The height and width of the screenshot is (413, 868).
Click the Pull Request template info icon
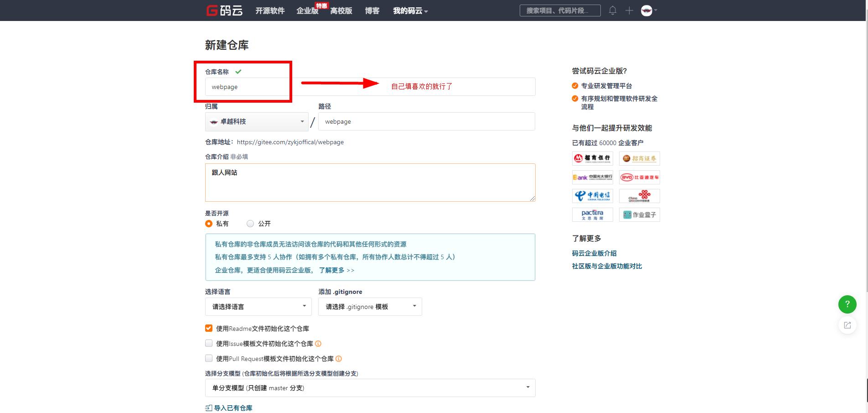[x=338, y=359]
